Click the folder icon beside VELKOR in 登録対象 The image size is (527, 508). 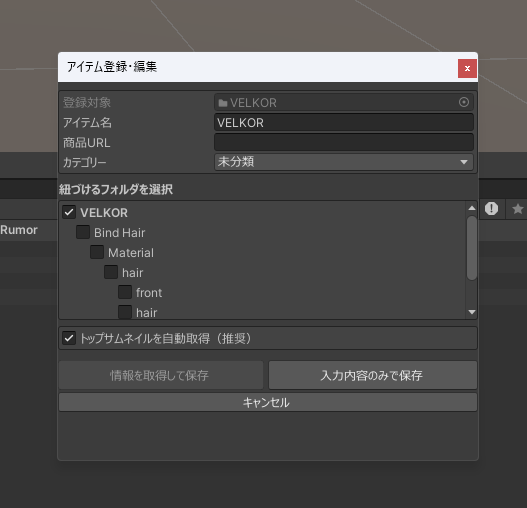pyautogui.click(x=222, y=103)
